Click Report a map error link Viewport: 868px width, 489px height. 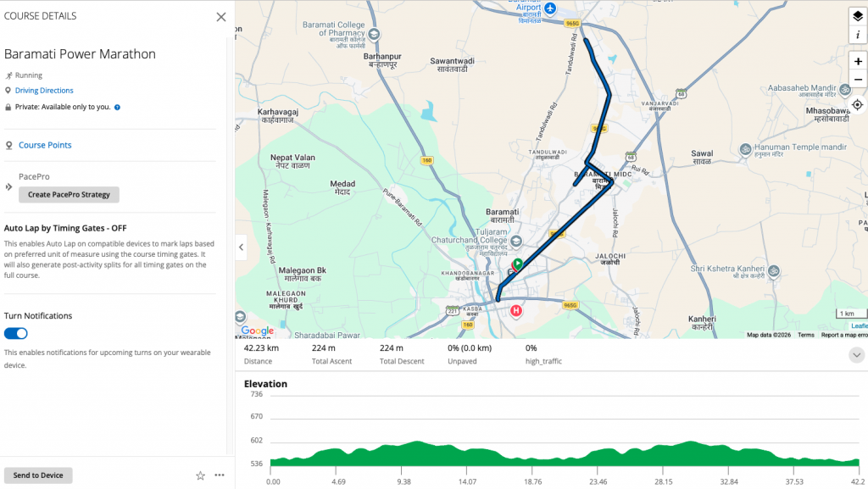(844, 335)
